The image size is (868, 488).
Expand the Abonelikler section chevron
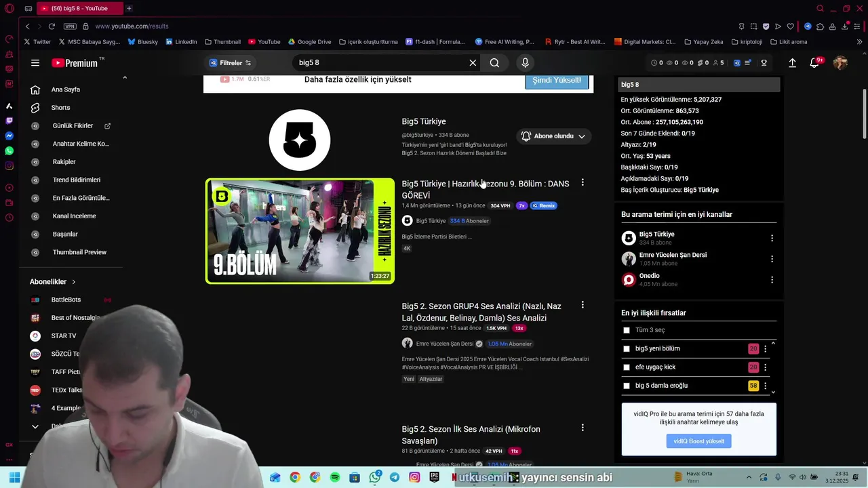point(74,282)
